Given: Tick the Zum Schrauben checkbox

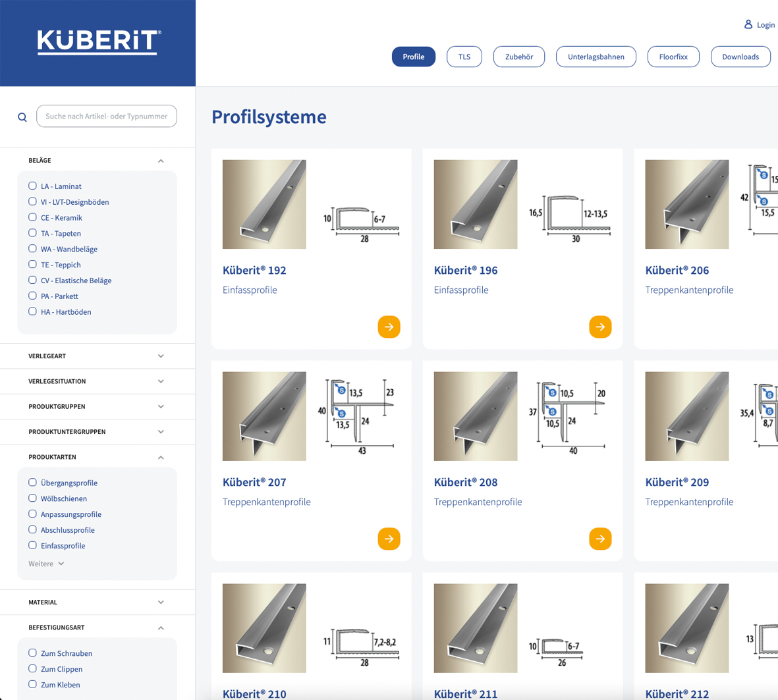Looking at the screenshot, I should (32, 653).
